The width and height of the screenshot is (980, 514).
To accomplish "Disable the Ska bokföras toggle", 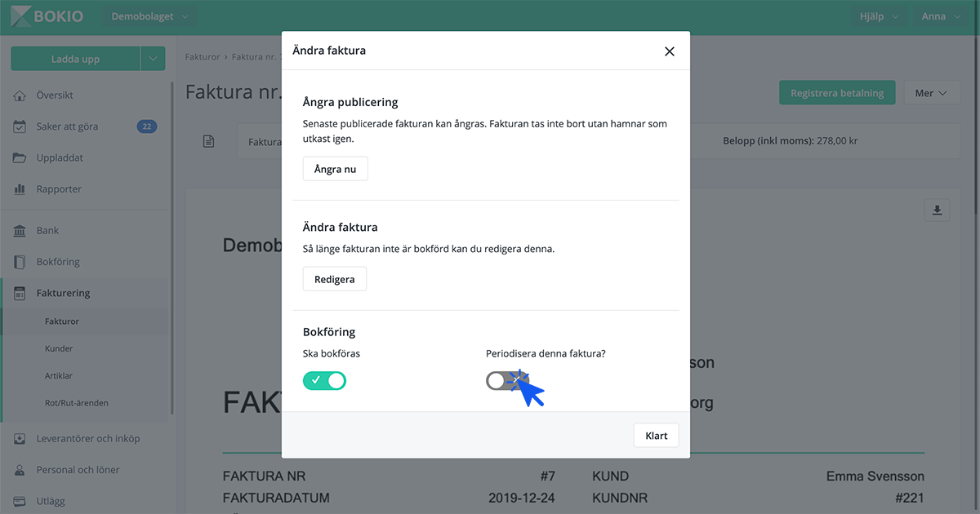I will pyautogui.click(x=325, y=380).
